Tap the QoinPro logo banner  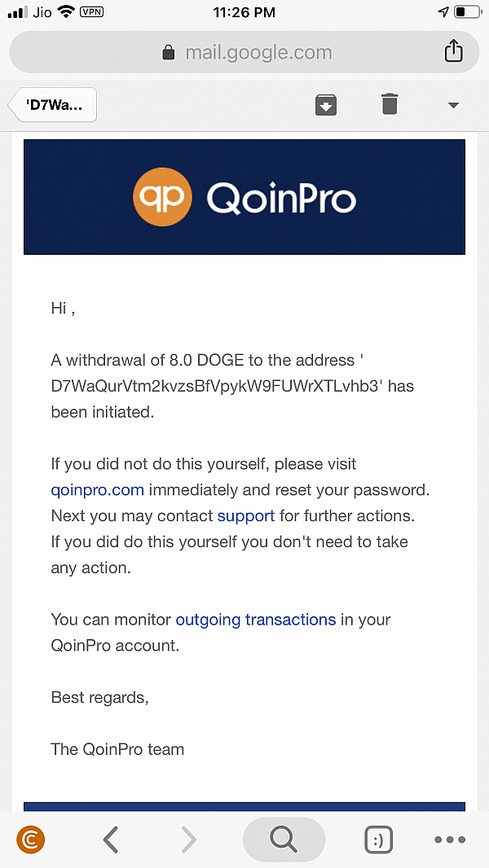(244, 197)
